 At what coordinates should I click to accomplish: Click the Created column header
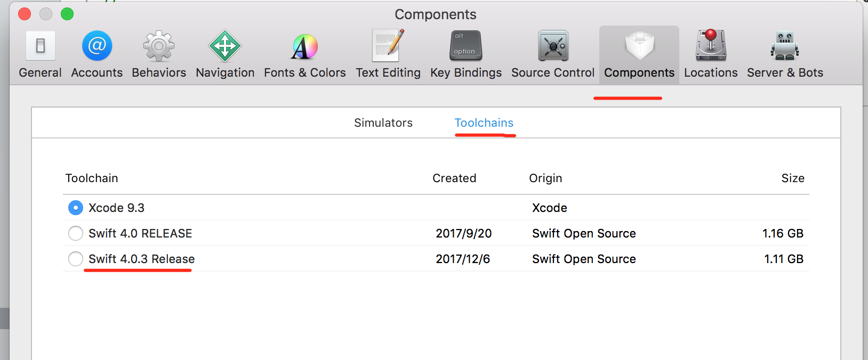click(x=454, y=178)
